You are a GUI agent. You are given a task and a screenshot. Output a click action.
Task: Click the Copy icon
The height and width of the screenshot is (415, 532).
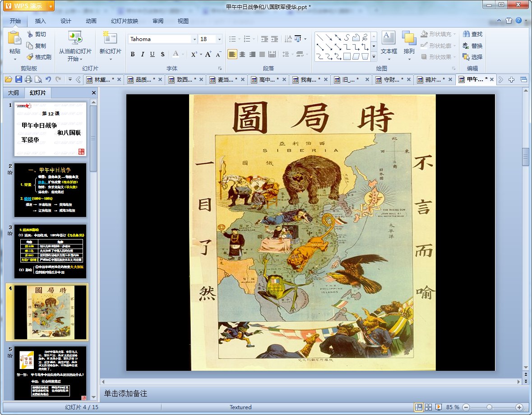coord(30,46)
